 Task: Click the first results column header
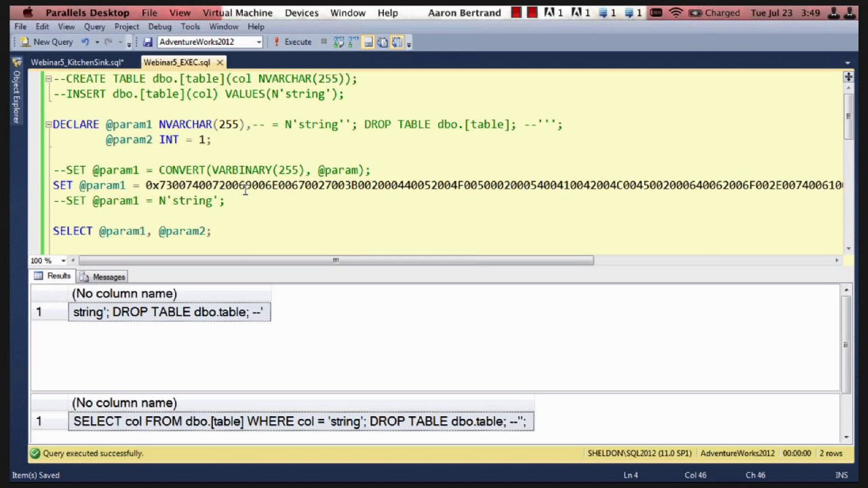pos(170,293)
